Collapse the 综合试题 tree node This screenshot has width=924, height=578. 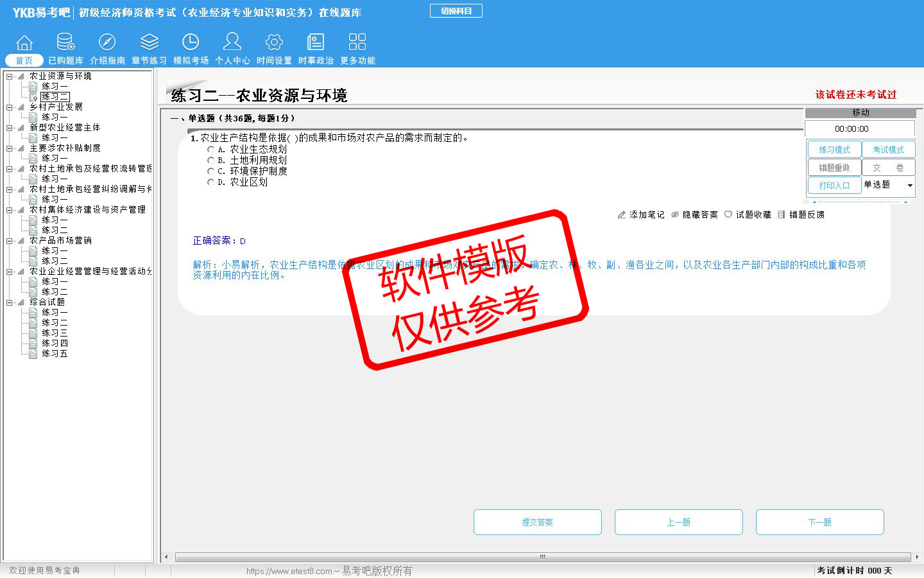[x=10, y=302]
